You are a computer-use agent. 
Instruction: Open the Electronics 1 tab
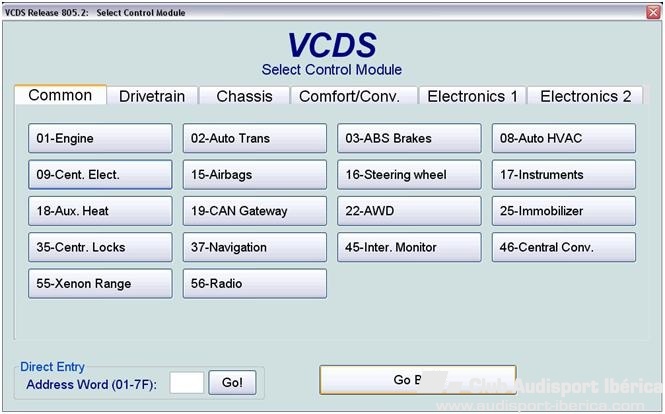point(472,96)
